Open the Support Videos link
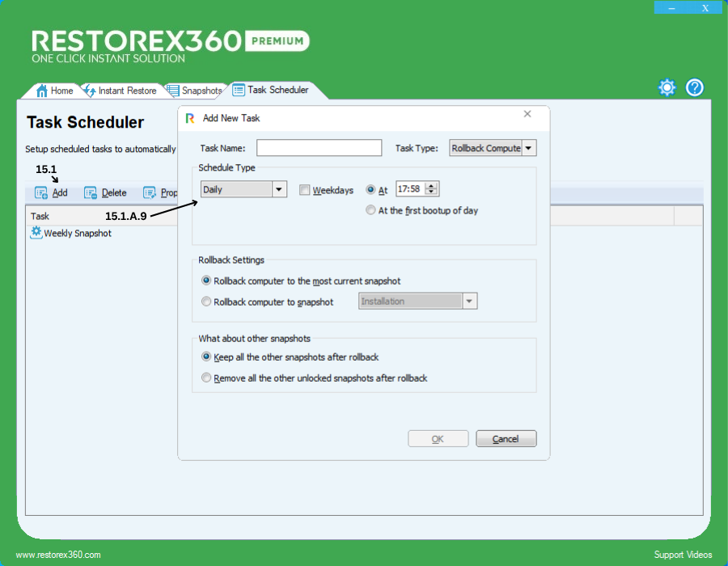This screenshot has width=728, height=566. pyautogui.click(x=683, y=555)
